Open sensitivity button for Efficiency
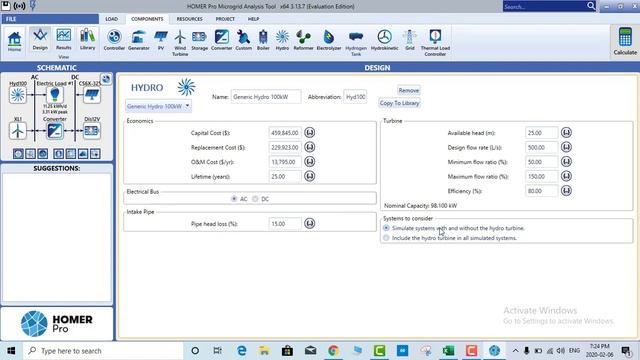The image size is (640, 360). 566,191
